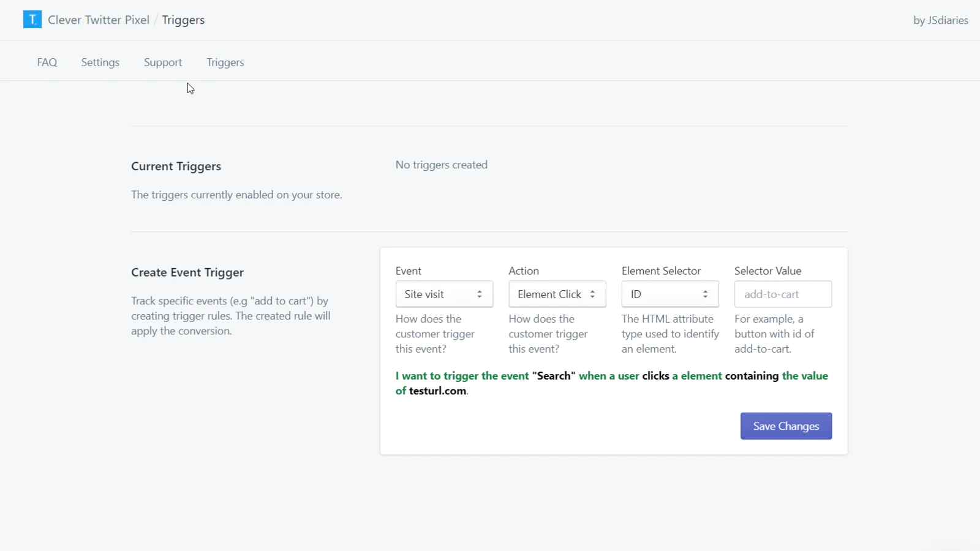Open the Clever Twitter Pixel breadcrumb link
This screenshot has height=551, width=980.
[x=99, y=20]
